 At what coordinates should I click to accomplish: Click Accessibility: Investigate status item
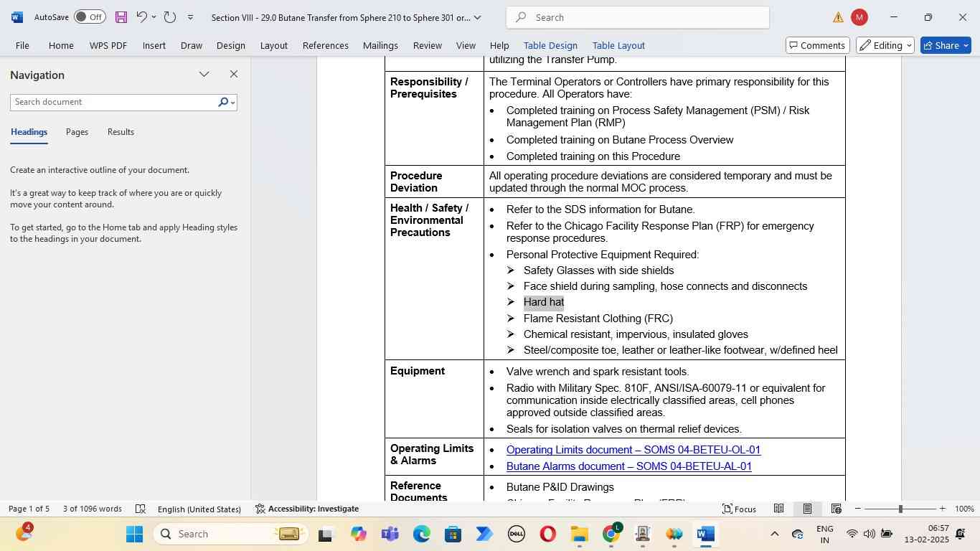click(307, 509)
